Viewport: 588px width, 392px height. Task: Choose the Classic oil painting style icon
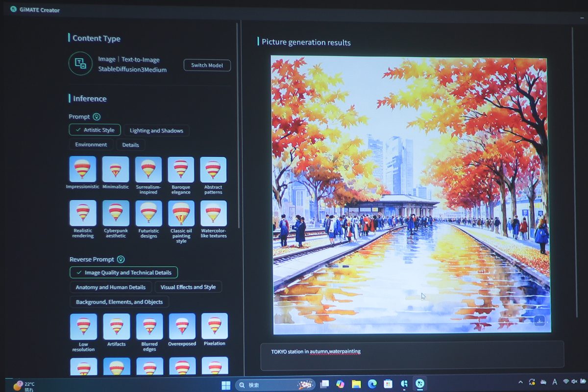(181, 213)
